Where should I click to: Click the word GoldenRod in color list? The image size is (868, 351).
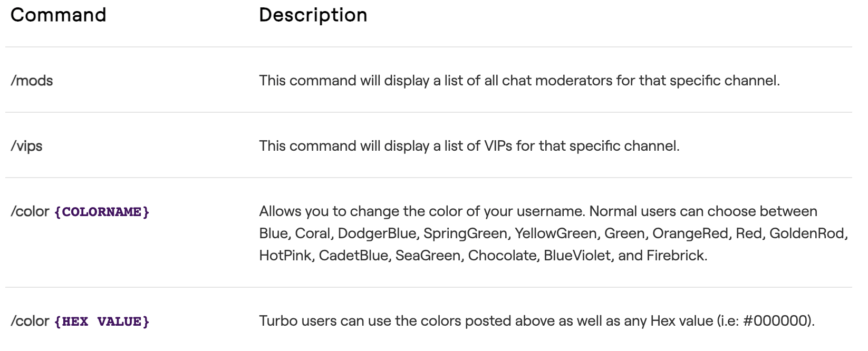click(x=807, y=233)
